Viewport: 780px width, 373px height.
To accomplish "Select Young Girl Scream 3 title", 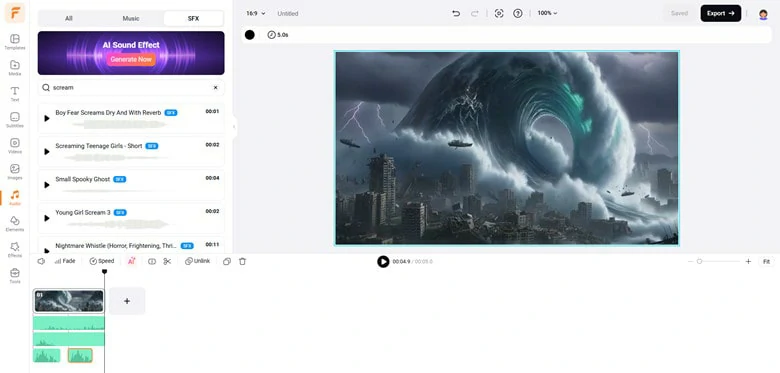I will [x=83, y=212].
